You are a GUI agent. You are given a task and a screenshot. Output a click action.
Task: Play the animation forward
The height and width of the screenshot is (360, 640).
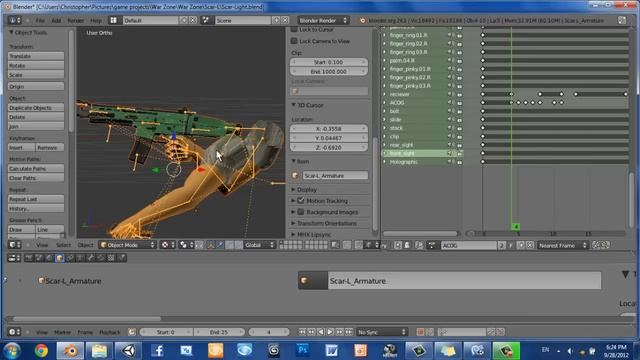(x=330, y=332)
